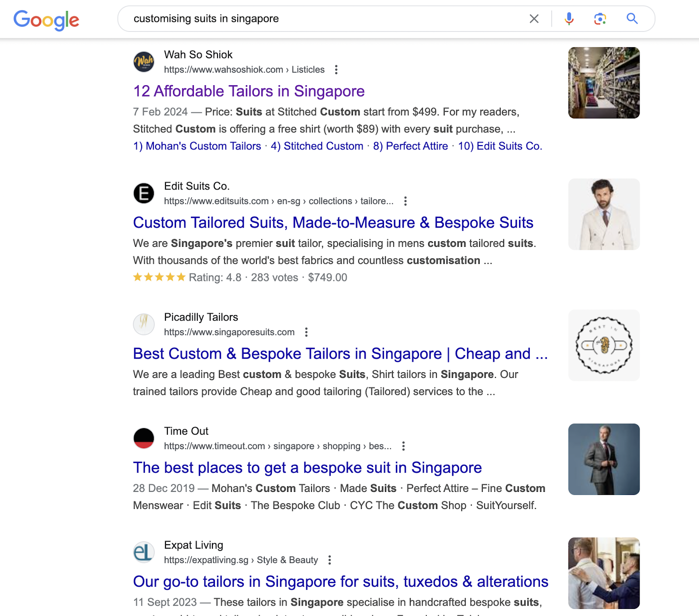
Task: Click the '283 votes' text
Action: tap(274, 277)
